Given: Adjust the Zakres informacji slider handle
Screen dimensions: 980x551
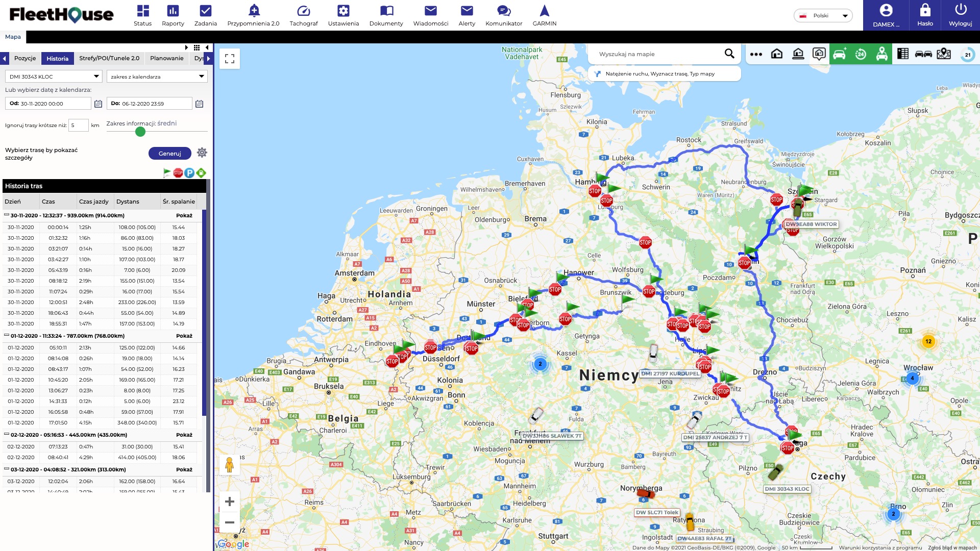Looking at the screenshot, I should 140,132.
